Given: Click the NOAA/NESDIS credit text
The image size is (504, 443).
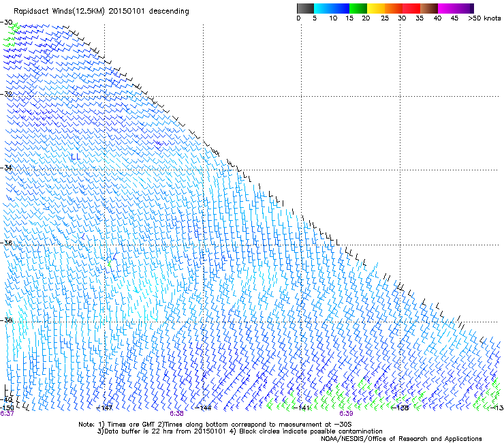Looking at the screenshot, I should click(x=401, y=439).
